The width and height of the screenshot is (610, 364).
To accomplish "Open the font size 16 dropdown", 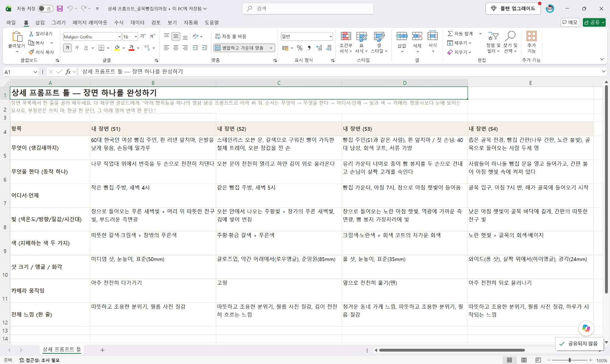I will (136, 37).
